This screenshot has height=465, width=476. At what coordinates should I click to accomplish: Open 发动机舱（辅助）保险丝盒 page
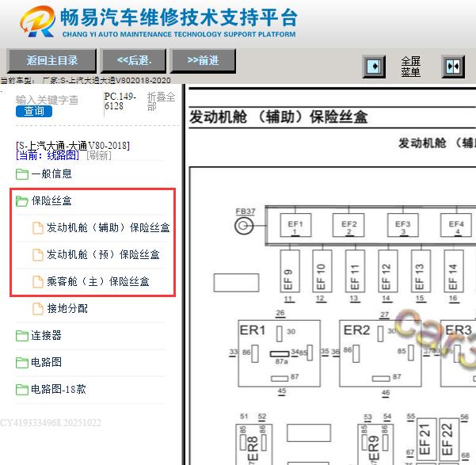[x=108, y=227]
